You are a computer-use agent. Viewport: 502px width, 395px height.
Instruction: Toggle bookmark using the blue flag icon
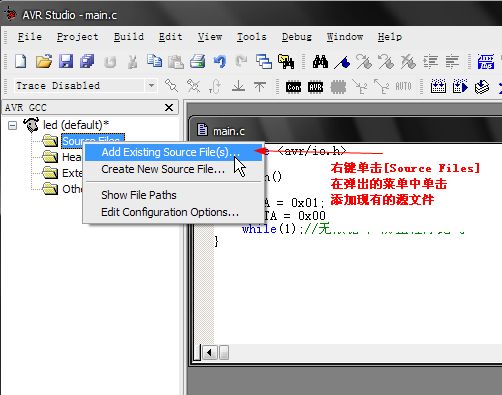342,62
